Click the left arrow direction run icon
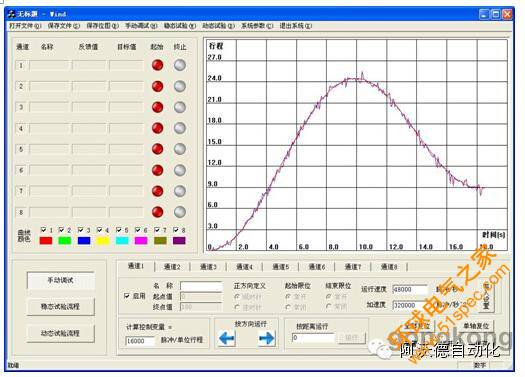This screenshot has width=525, height=377. point(227,338)
